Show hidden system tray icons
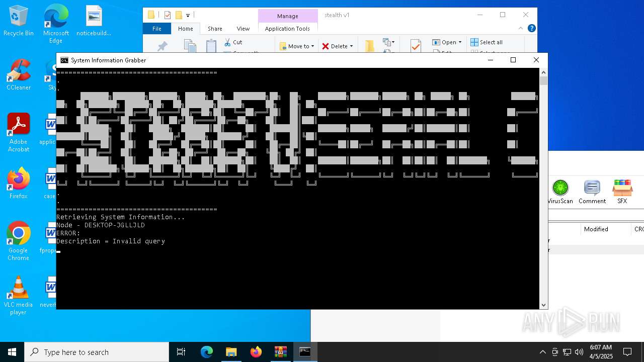Image resolution: width=644 pixels, height=362 pixels. coord(542,352)
